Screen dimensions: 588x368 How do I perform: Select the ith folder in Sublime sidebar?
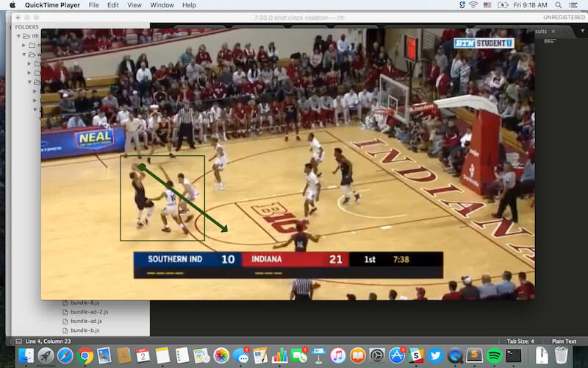coord(35,36)
